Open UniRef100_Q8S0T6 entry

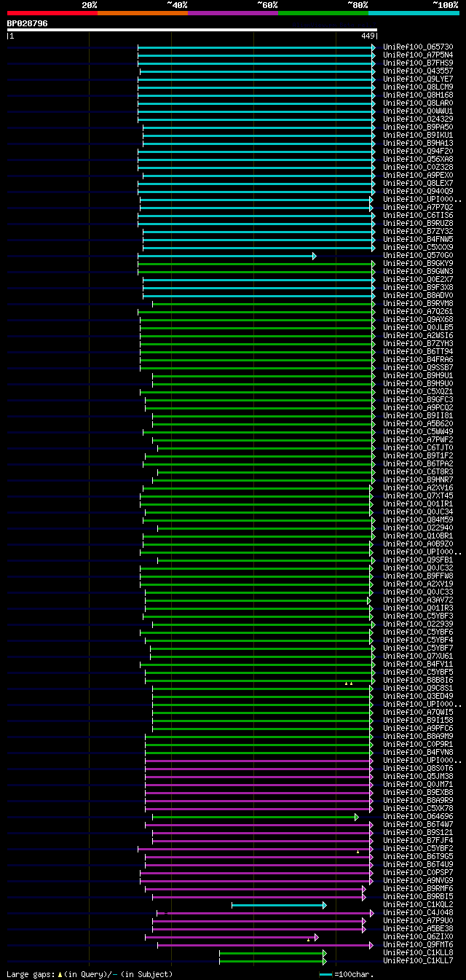click(419, 768)
